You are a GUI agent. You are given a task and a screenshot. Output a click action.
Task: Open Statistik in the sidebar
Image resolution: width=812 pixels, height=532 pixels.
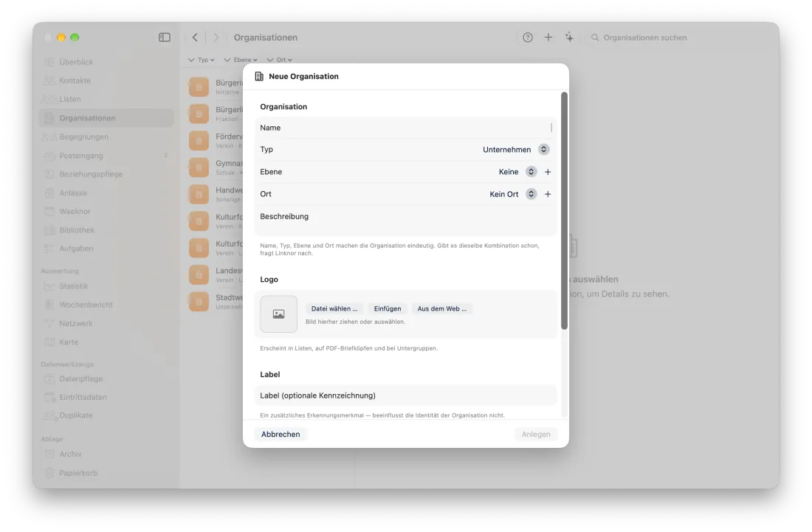click(x=106, y=286)
